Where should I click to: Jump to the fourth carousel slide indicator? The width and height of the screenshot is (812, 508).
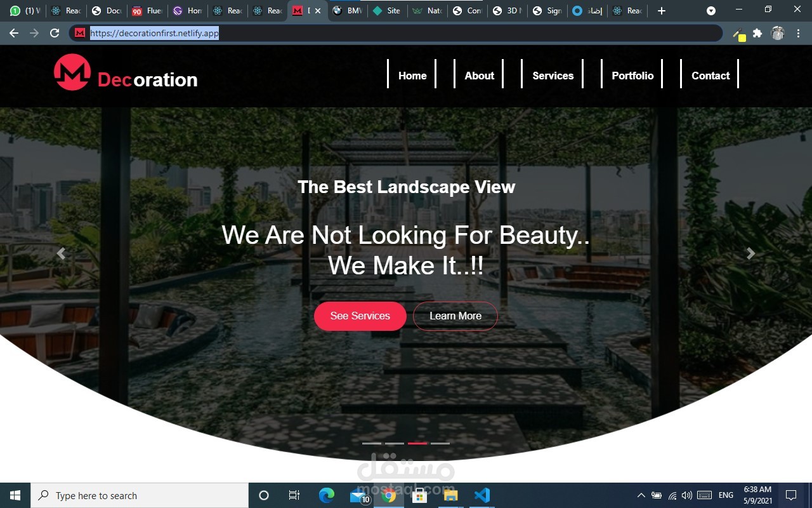(440, 443)
